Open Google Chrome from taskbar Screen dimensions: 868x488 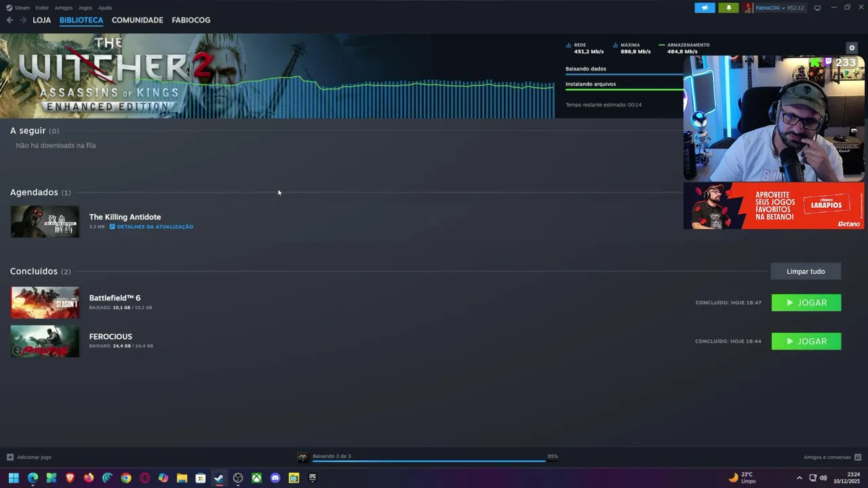(x=126, y=478)
